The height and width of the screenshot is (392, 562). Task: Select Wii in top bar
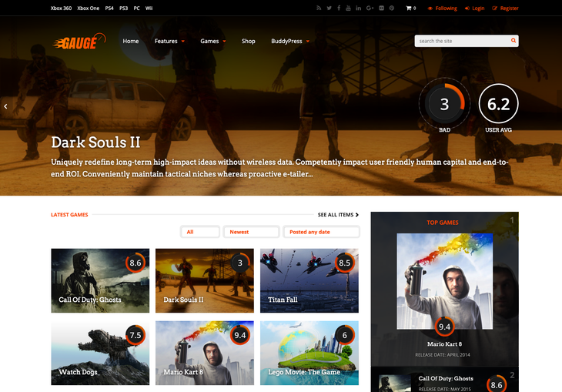149,8
